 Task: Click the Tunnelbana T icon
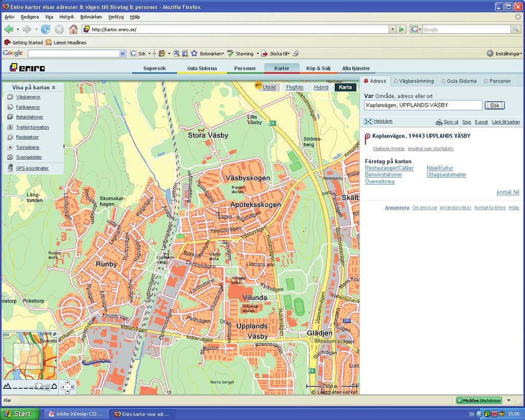pos(10,147)
